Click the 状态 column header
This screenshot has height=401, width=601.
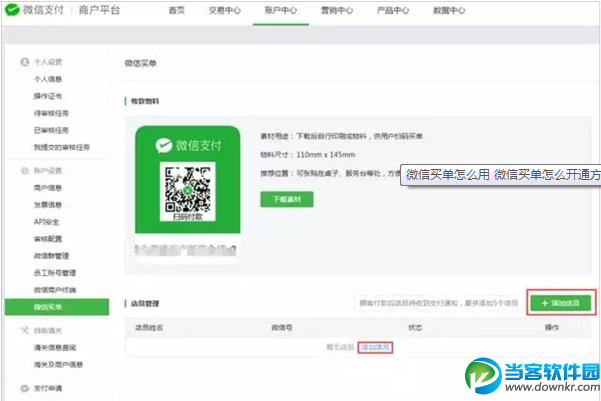pyautogui.click(x=415, y=328)
